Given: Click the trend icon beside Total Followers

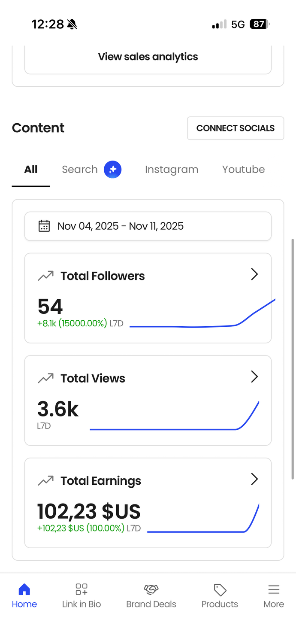Looking at the screenshot, I should click(x=45, y=276).
